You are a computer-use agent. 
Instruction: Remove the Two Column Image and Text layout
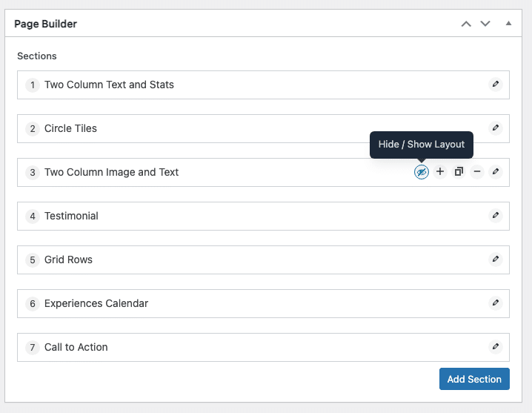(x=477, y=171)
